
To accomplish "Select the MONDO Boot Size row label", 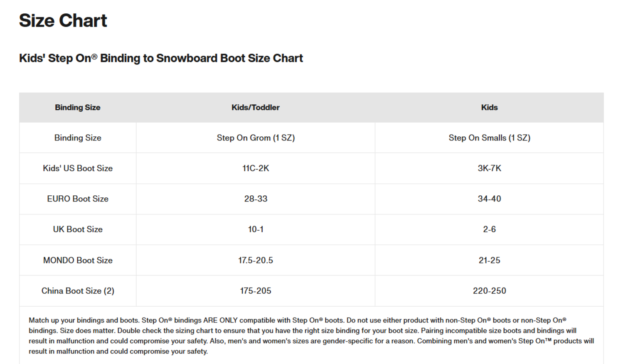I will pyautogui.click(x=78, y=261).
